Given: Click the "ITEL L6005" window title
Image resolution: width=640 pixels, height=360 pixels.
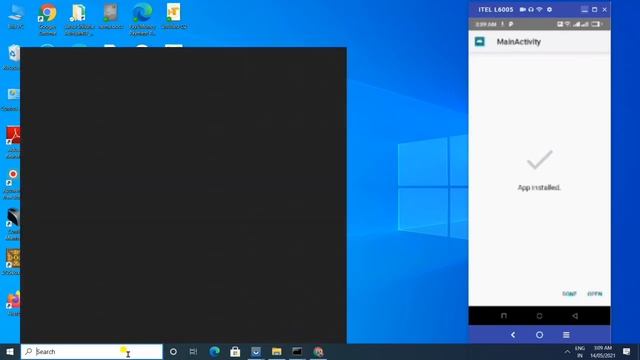Looking at the screenshot, I should click(x=496, y=9).
